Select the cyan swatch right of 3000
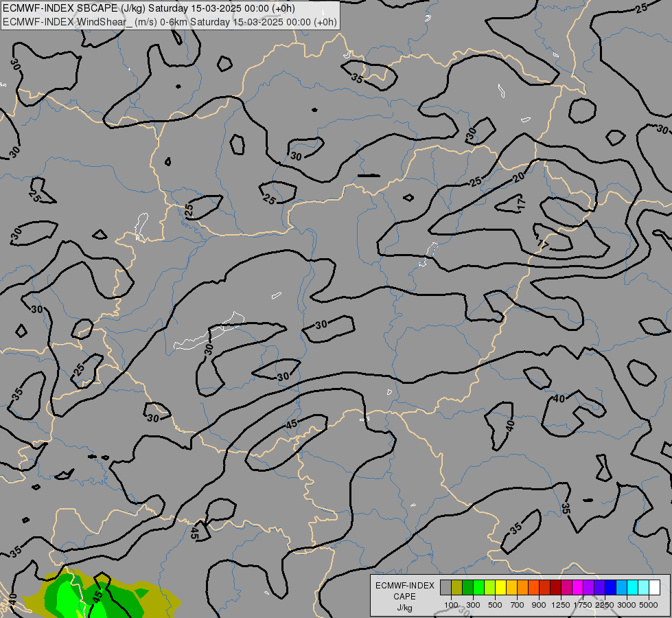The height and width of the screenshot is (618, 672). (x=633, y=588)
